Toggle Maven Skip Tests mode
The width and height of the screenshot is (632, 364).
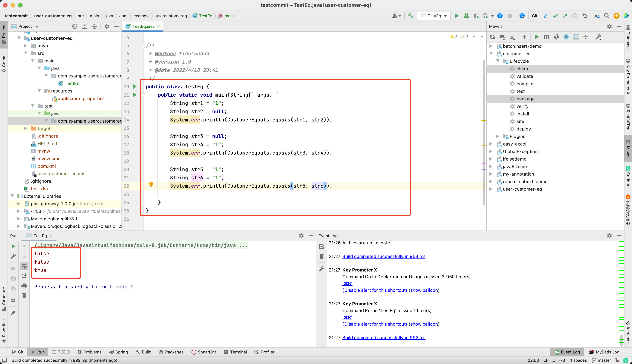coord(566,37)
